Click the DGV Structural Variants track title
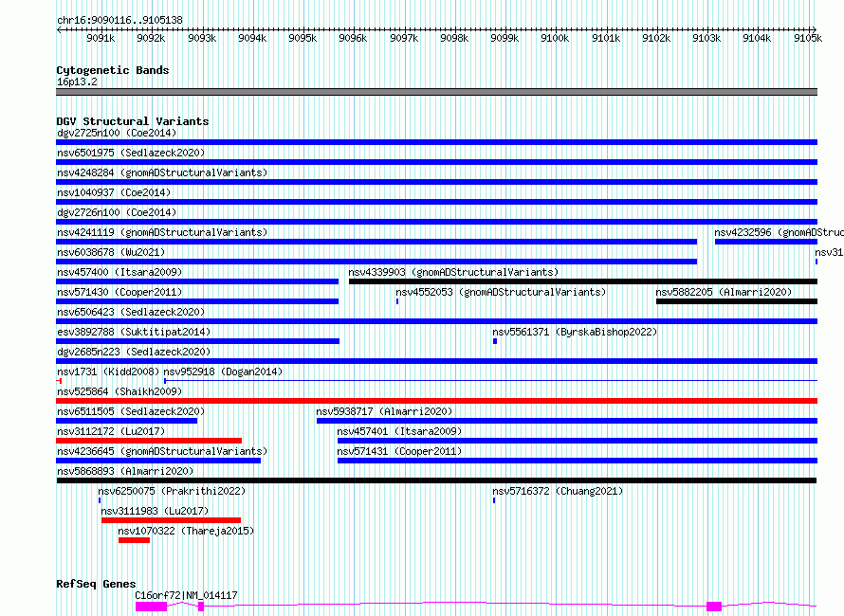The height and width of the screenshot is (616, 844). coord(133,121)
